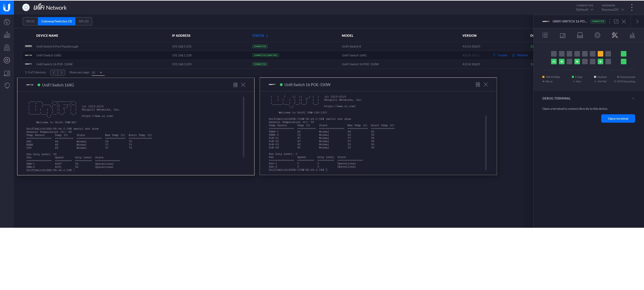The image size is (644, 290).
Task: Sort by the MODEL column header
Action: click(347, 36)
